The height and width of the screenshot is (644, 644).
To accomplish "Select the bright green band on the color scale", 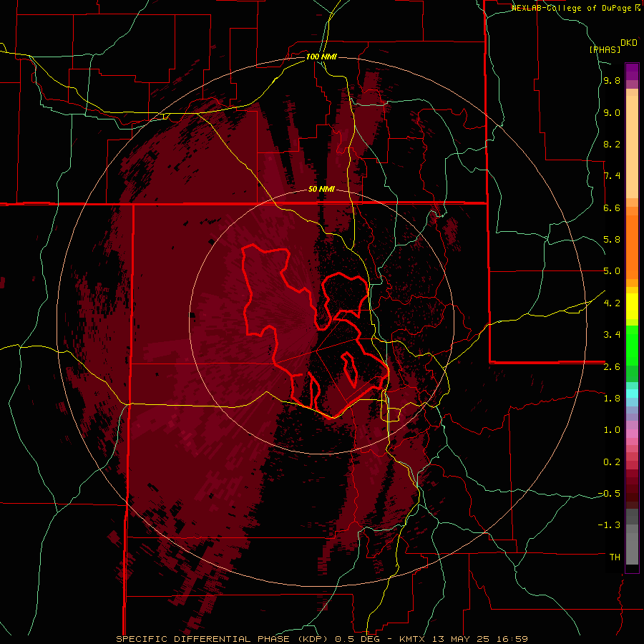I will tap(632, 346).
